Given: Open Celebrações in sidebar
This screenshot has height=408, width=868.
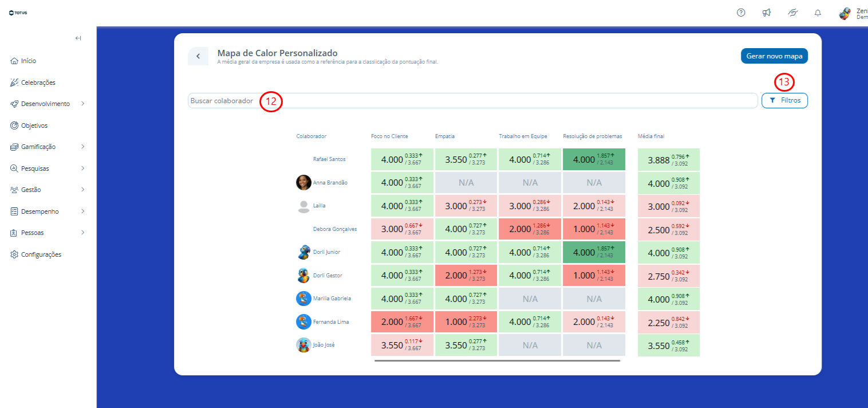Looking at the screenshot, I should 38,83.
